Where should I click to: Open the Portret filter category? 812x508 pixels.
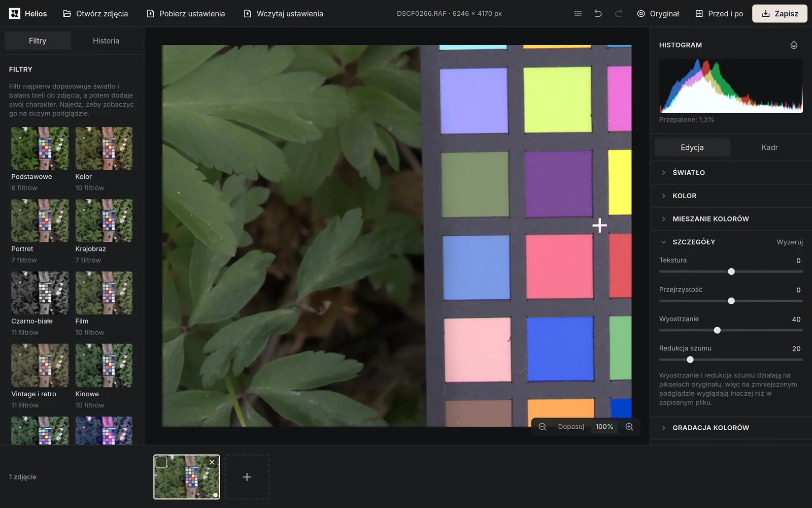40,232
